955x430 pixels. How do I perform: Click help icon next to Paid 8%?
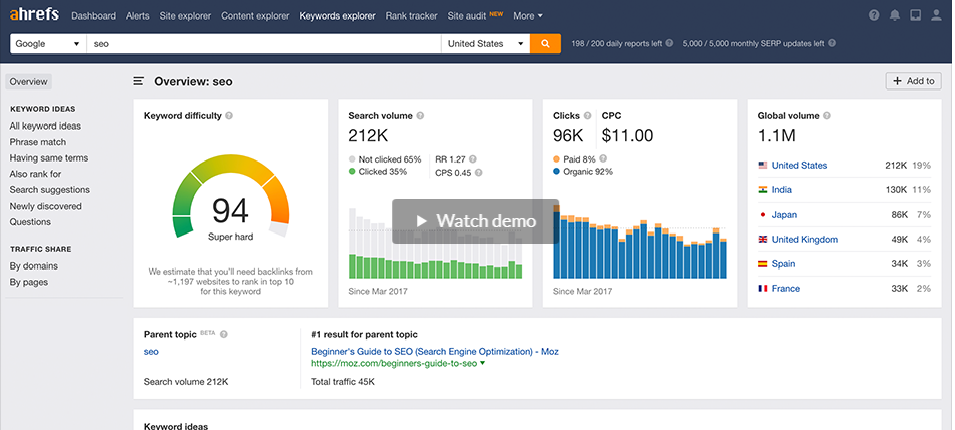pyautogui.click(x=603, y=159)
